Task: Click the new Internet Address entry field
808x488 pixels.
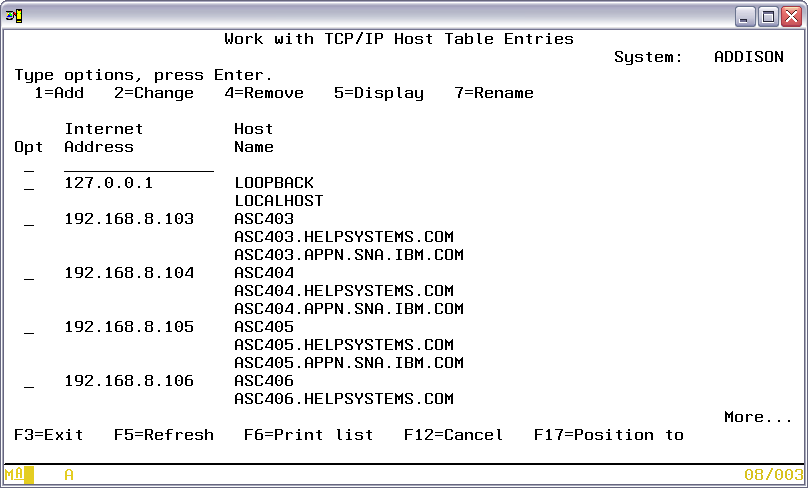Action: (138, 165)
